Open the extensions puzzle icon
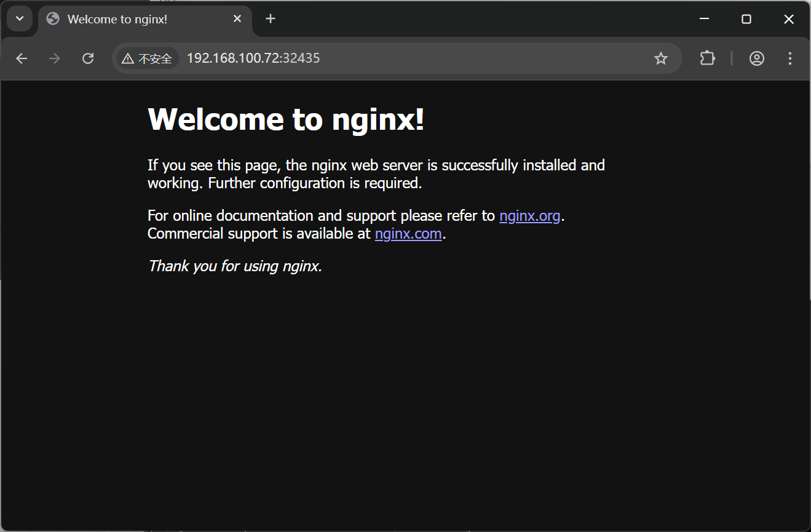The height and width of the screenshot is (532, 811). coord(708,58)
